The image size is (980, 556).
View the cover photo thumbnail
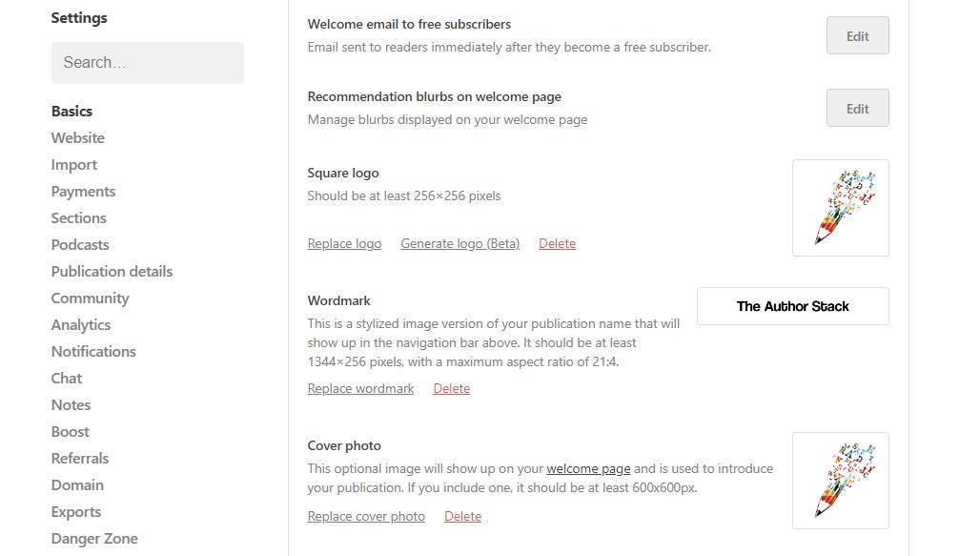pos(840,480)
